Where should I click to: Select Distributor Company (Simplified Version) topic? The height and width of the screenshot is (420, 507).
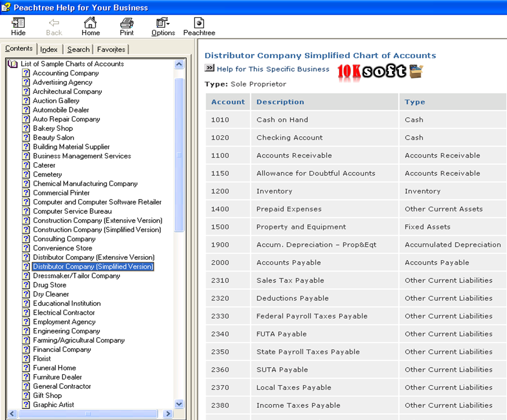click(93, 266)
